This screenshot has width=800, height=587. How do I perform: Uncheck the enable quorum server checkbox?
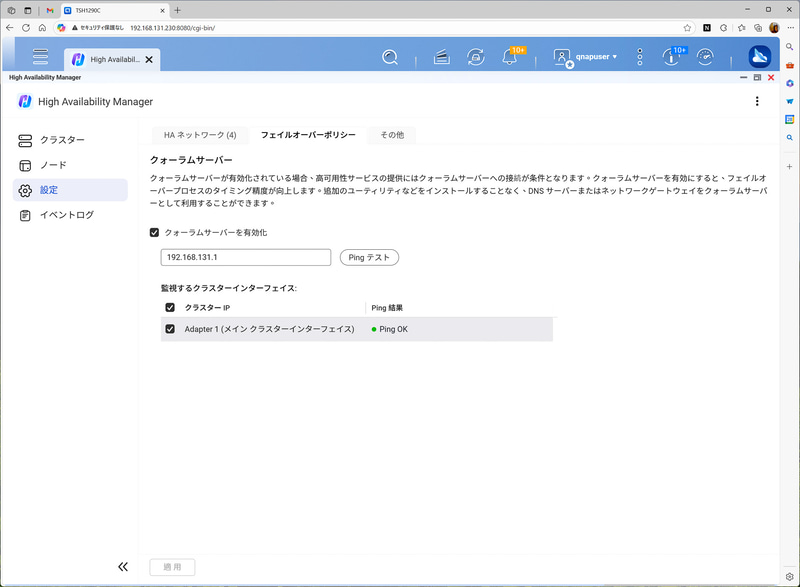[154, 233]
